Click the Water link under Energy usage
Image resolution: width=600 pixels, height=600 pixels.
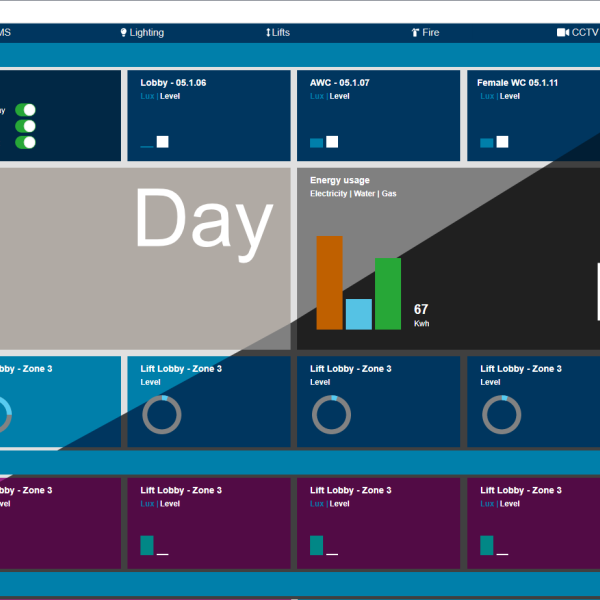click(x=363, y=194)
